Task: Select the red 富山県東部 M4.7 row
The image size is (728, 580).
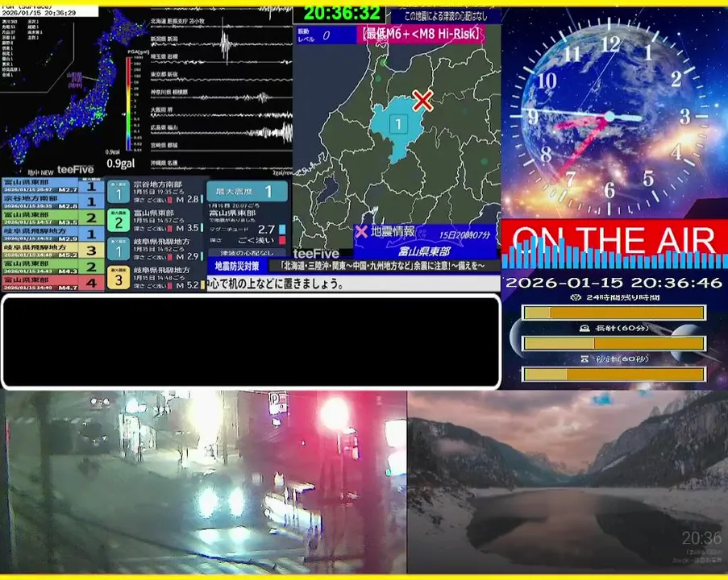Action: click(52, 283)
